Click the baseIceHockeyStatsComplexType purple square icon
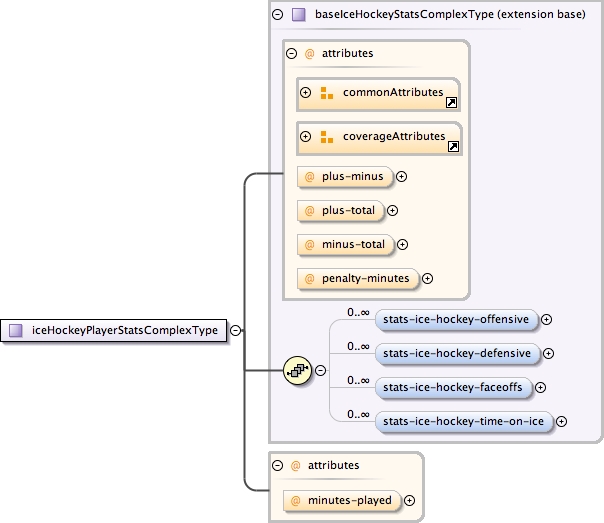Image resolution: width=604 pixels, height=523 pixels. pyautogui.click(x=298, y=15)
